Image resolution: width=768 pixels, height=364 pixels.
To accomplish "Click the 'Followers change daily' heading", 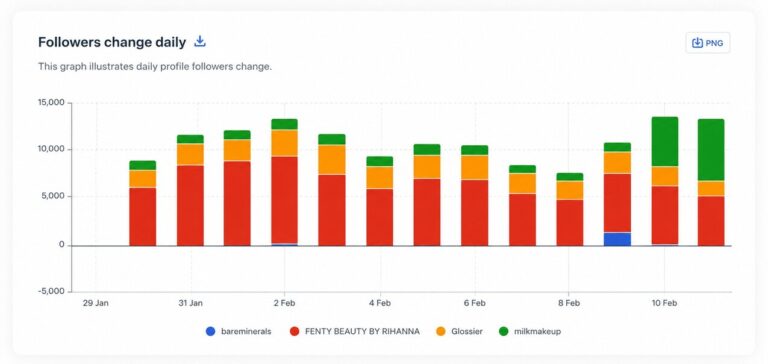I will [x=112, y=43].
